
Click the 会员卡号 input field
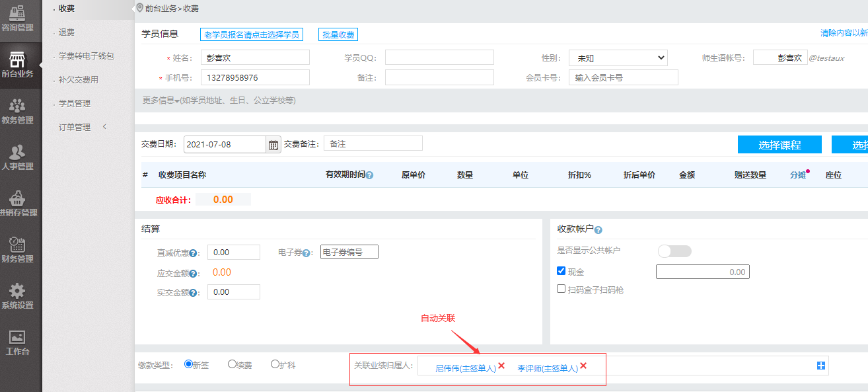point(624,77)
